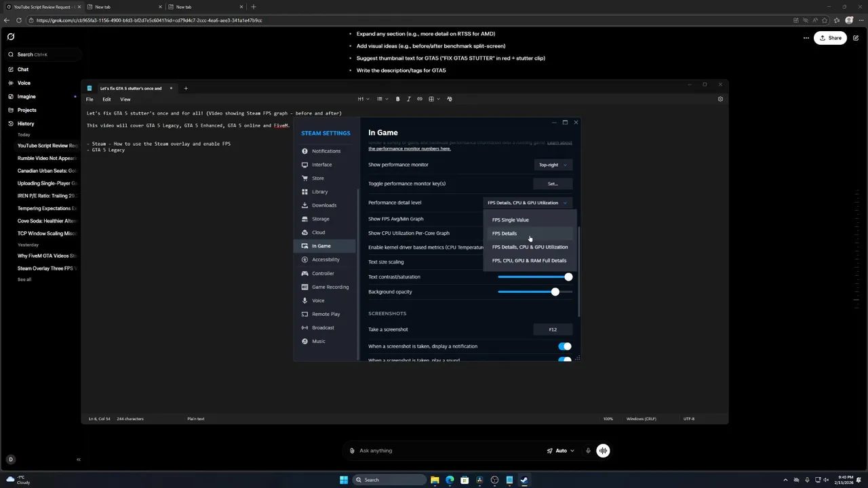The width and height of the screenshot is (868, 488).
Task: Open Performance detail level dropdown
Action: [x=527, y=203]
